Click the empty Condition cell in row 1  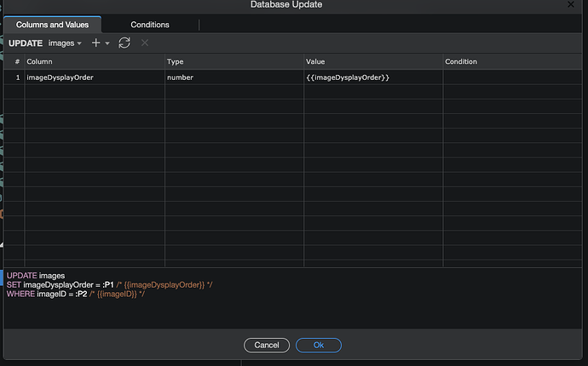[511, 77]
